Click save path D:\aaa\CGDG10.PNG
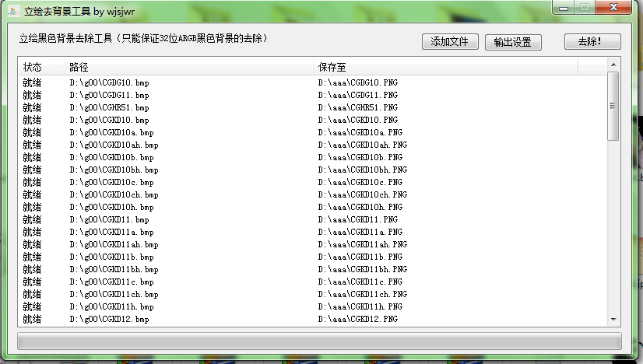The width and height of the screenshot is (643, 364). coord(357,82)
